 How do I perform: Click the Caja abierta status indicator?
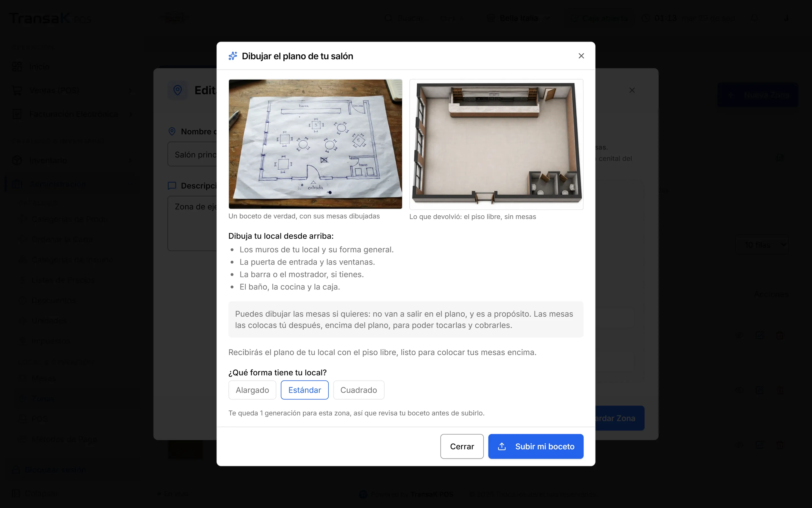coord(600,18)
